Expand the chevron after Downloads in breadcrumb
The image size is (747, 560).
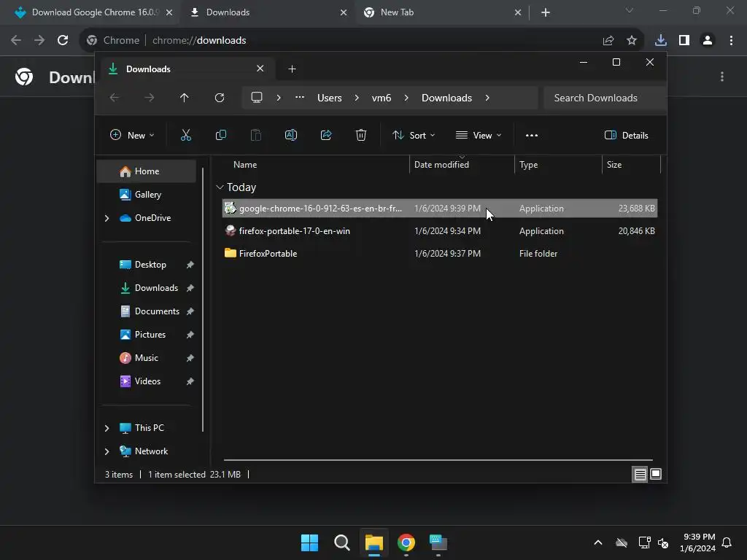(x=487, y=98)
